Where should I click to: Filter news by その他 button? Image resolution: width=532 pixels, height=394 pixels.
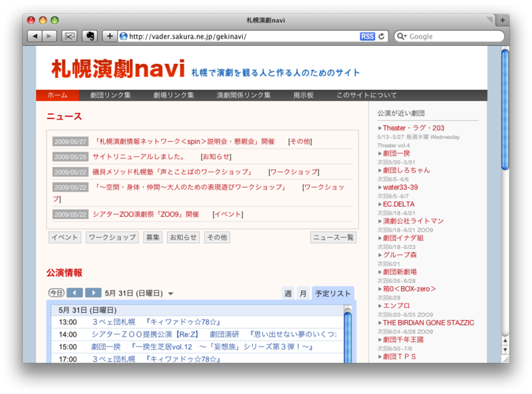[217, 238]
